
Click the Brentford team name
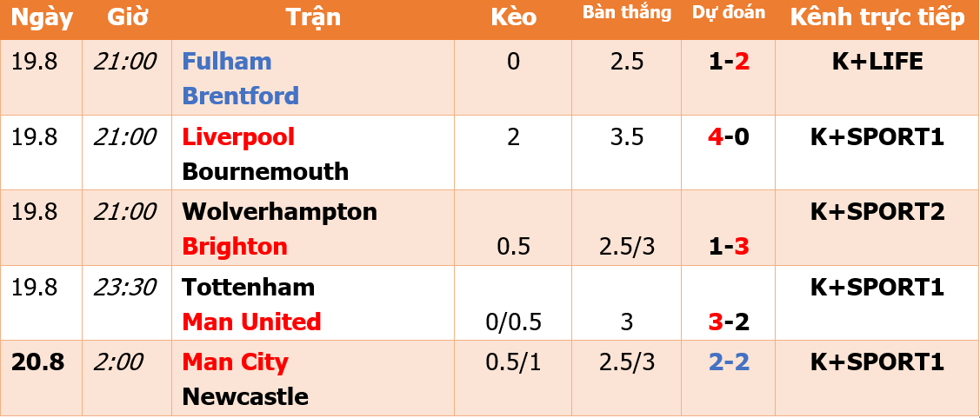pos(241,96)
